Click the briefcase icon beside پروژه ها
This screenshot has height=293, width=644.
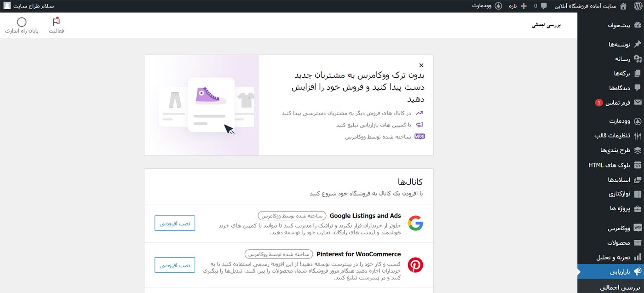pyautogui.click(x=638, y=208)
